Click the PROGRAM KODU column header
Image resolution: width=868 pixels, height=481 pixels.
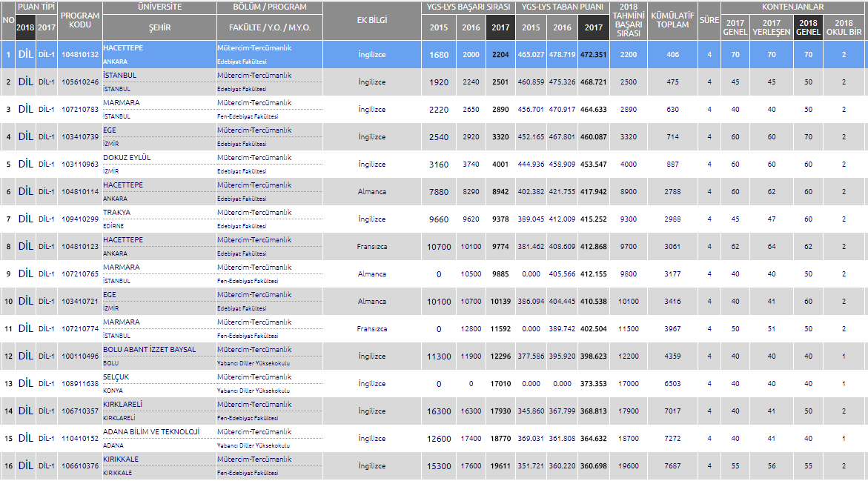pyautogui.click(x=80, y=20)
